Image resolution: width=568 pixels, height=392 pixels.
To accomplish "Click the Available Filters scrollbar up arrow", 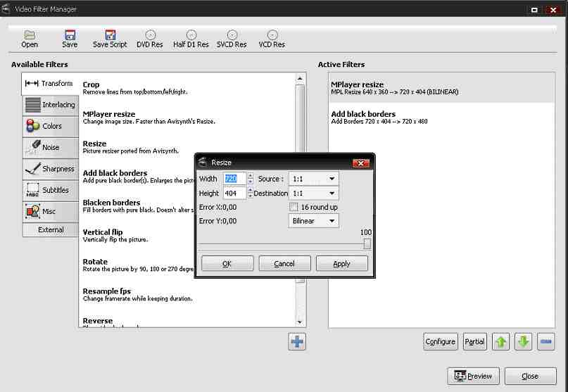I will tap(300, 78).
